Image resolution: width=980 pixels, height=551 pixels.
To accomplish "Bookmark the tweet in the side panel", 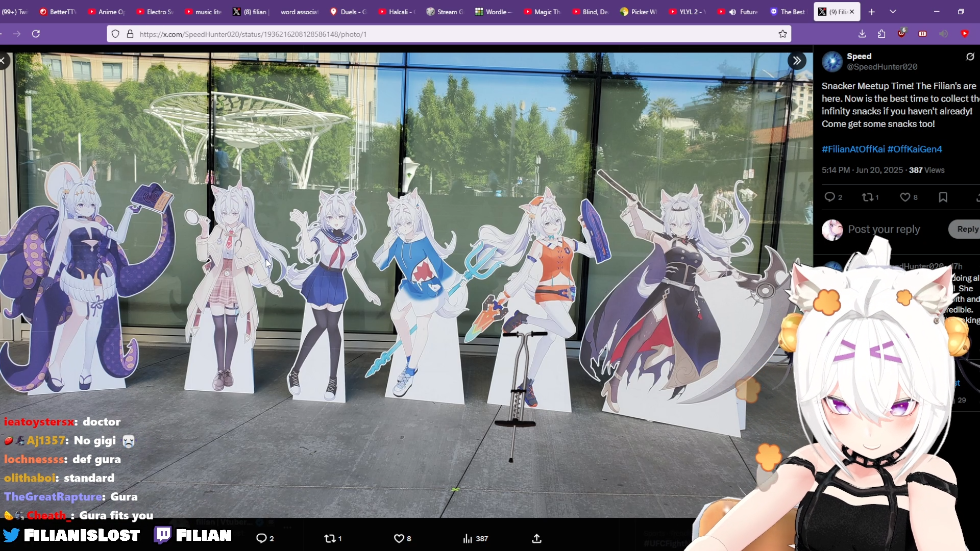I will [x=943, y=197].
